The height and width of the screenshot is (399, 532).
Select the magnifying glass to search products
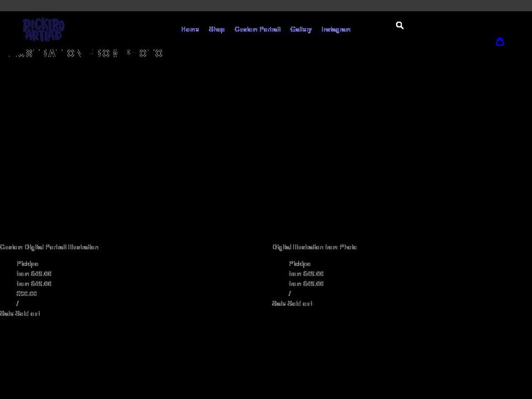point(400,25)
